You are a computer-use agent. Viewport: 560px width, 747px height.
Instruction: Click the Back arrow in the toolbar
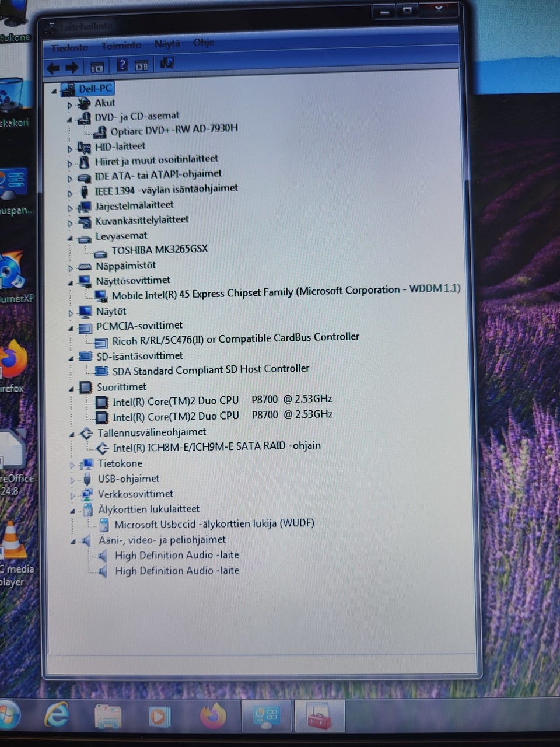(54, 68)
